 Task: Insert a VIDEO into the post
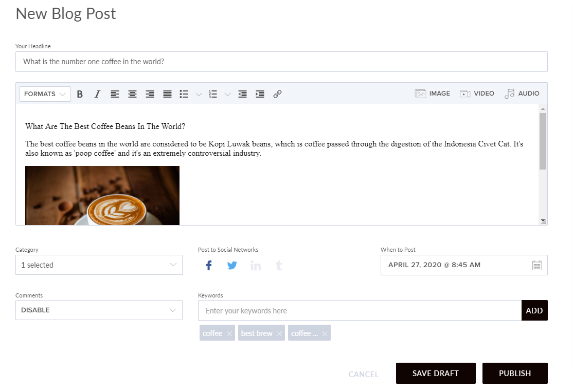477,94
